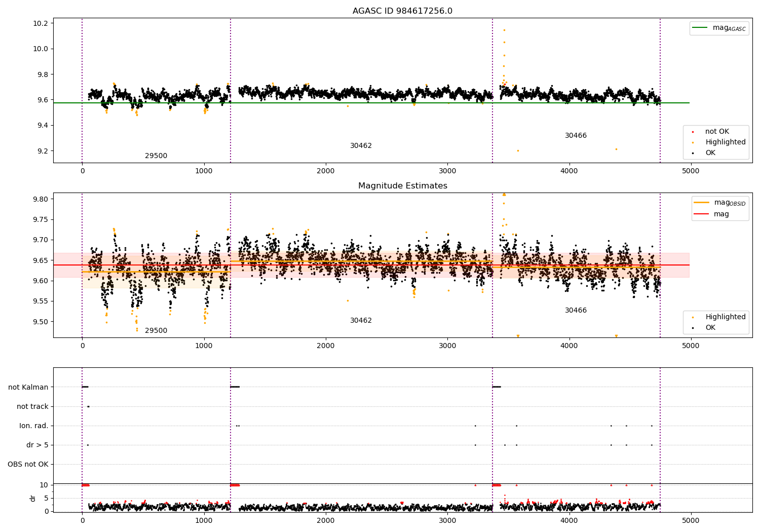Screen dimensions: 760x532
Task: Click the 10 tick label on the dr axis
Action: (x=44, y=485)
